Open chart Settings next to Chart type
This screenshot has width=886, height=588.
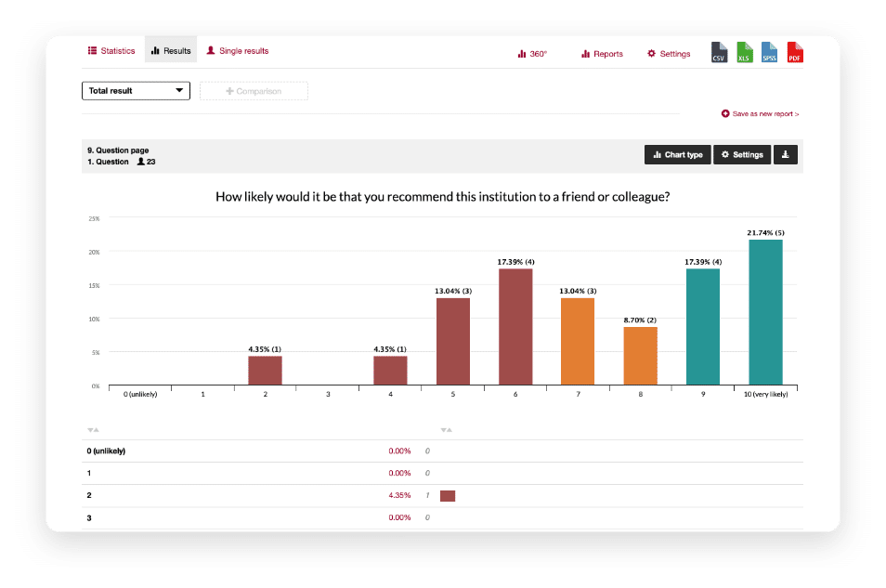(x=741, y=154)
